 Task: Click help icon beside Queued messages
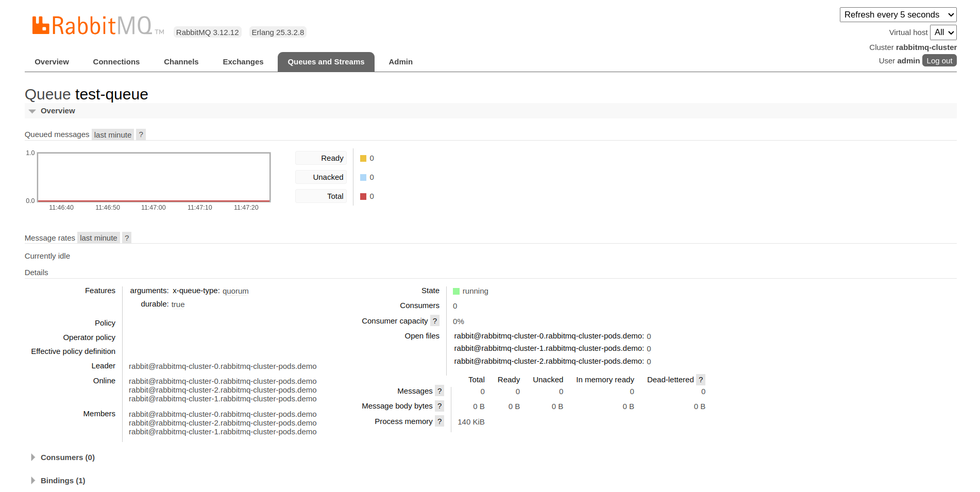(x=141, y=134)
